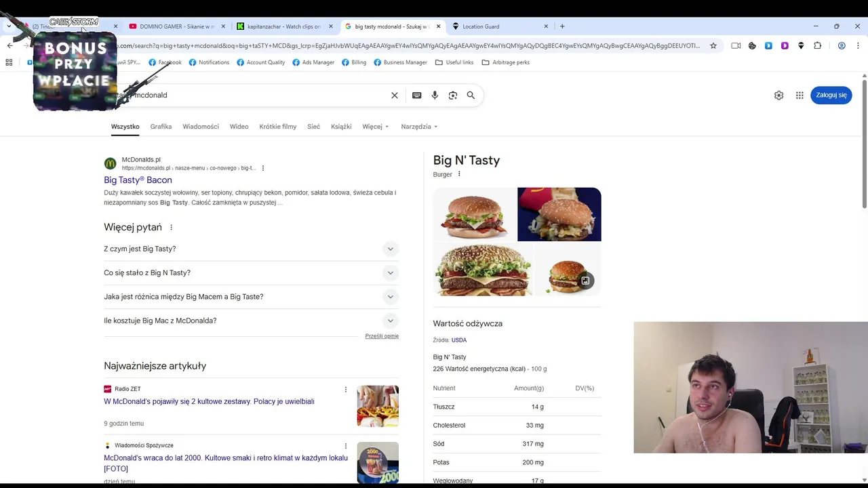
Task: Switch to the Wideo tab
Action: click(x=239, y=127)
